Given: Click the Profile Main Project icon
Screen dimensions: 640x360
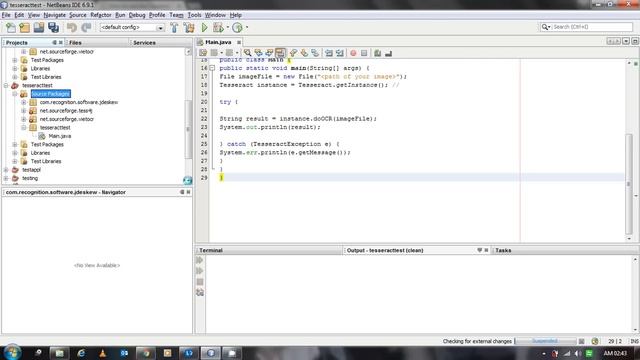Looking at the screenshot, I should click(237, 27).
